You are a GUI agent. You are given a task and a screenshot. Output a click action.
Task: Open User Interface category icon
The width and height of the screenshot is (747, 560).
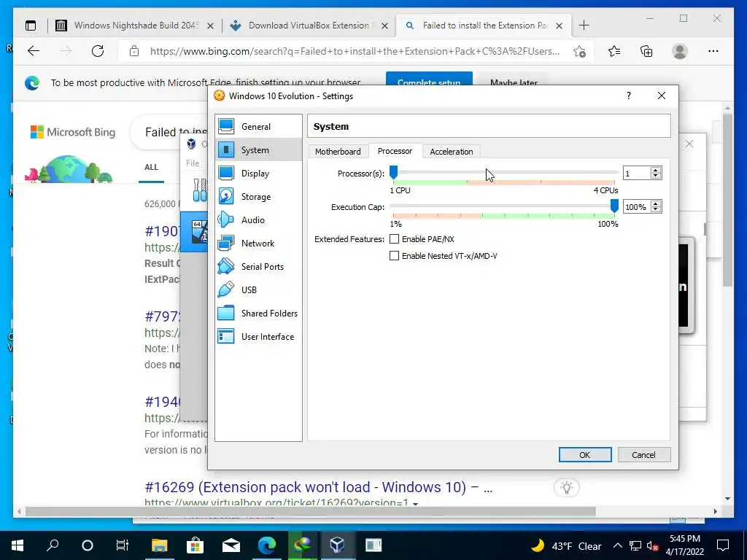pos(226,336)
